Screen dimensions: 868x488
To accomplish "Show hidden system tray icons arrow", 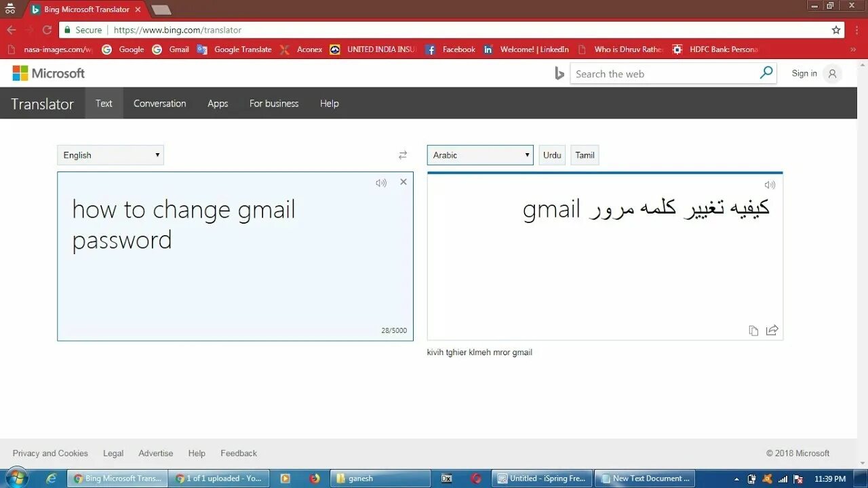I will pos(736,479).
